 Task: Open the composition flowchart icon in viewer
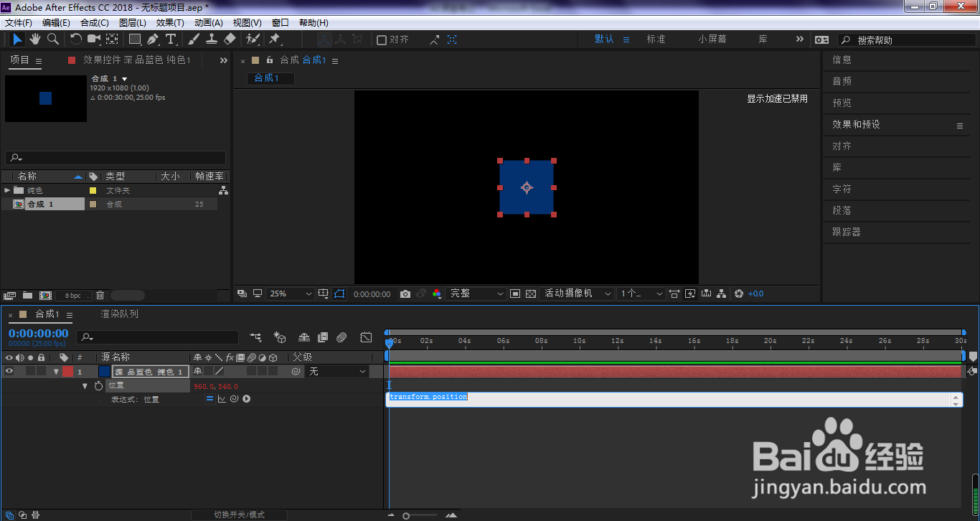tap(722, 294)
